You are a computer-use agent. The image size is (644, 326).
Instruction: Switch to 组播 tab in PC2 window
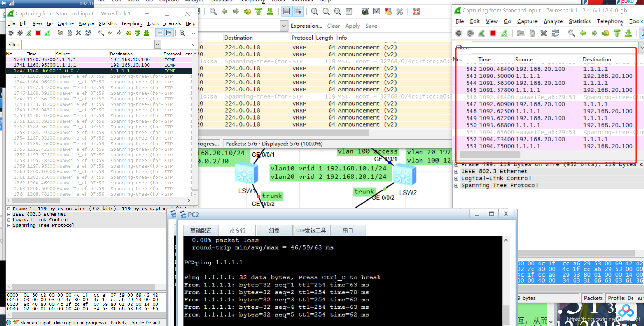(274, 231)
